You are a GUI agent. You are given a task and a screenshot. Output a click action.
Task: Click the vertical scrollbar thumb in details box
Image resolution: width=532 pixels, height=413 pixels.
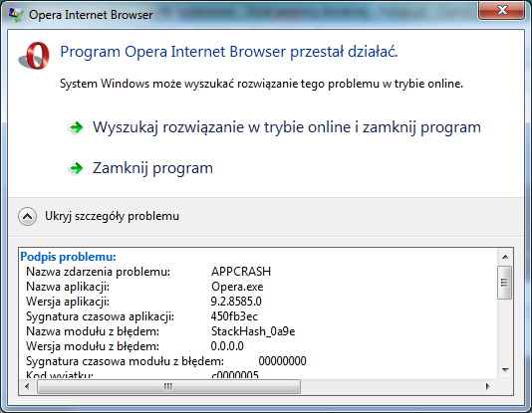[x=505, y=283]
